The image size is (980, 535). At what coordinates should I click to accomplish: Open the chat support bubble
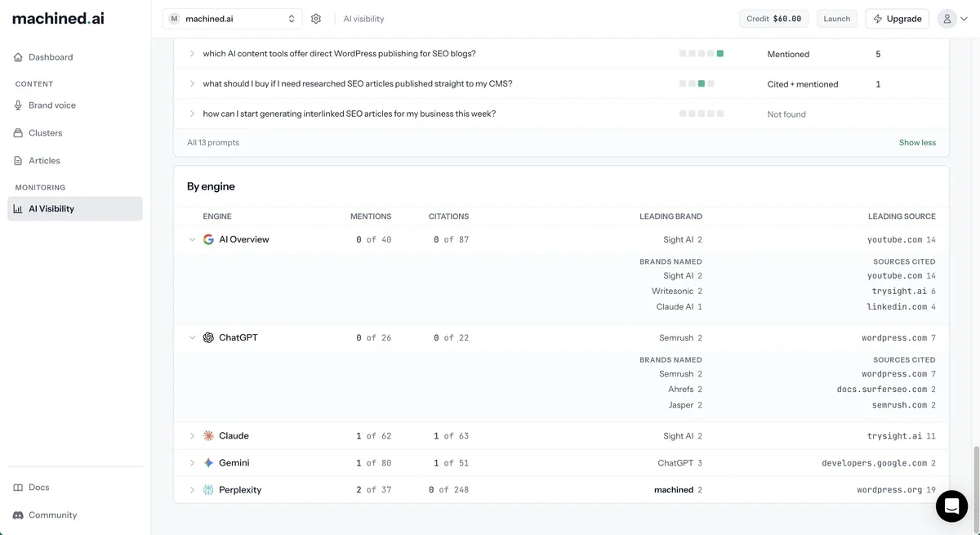tap(951, 506)
